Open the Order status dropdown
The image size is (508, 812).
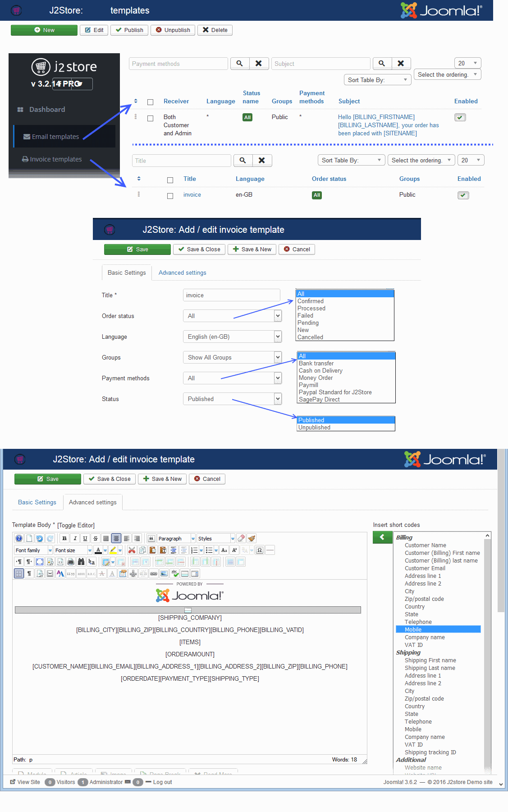233,316
